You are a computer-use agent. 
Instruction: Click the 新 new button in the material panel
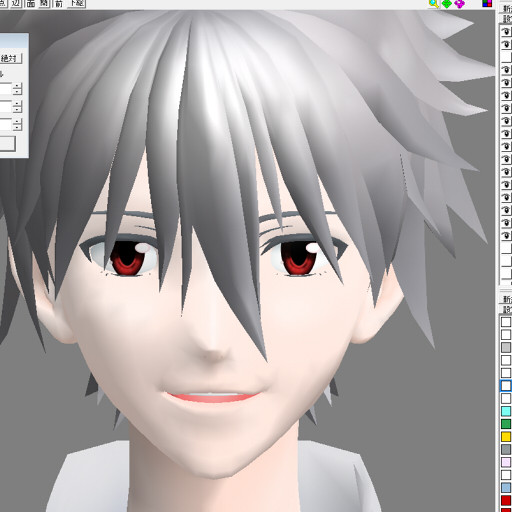click(507, 299)
